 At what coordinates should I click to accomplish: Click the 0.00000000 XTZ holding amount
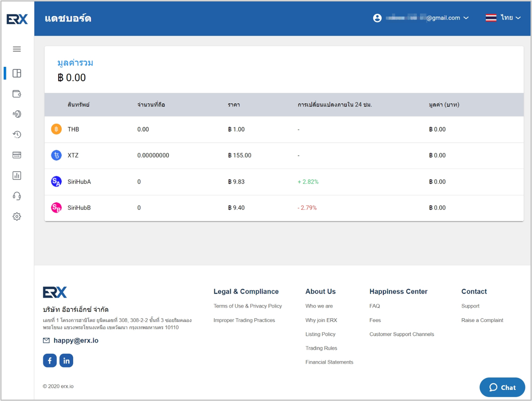coord(153,155)
